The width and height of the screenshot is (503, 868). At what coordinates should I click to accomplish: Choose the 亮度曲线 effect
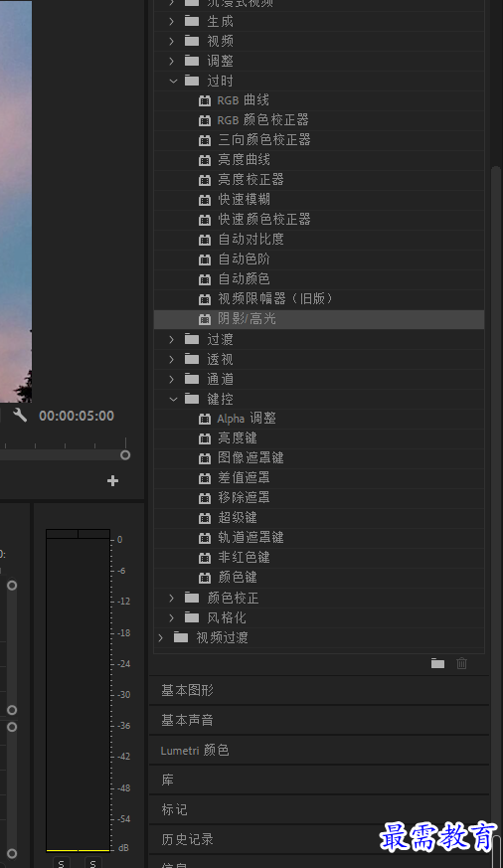pyautogui.click(x=243, y=160)
